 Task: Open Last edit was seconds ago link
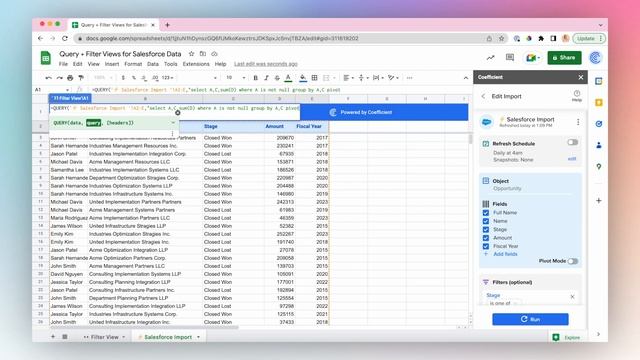click(266, 64)
